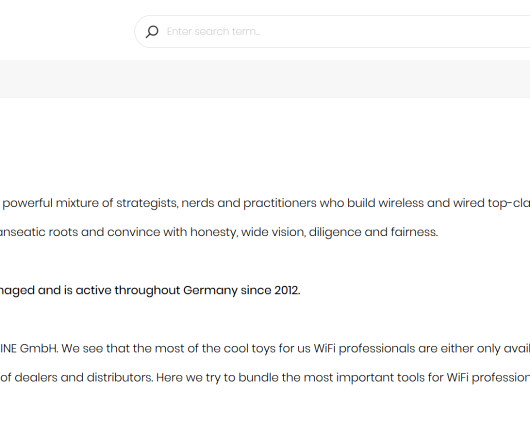This screenshot has height=442, width=530.
Task: Click the bold sentence about Germany since 2012
Action: pos(150,290)
